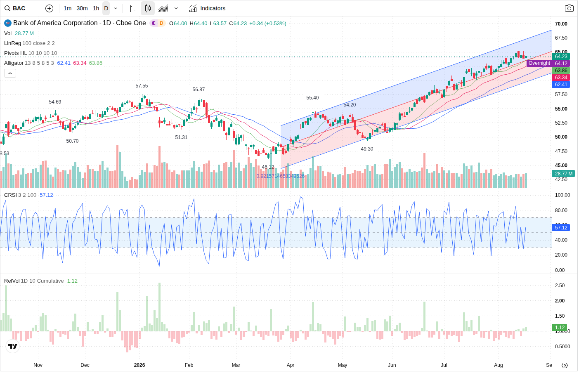Click the Aug label on time axis
Screen dimensions: 586x392
[x=499, y=365]
